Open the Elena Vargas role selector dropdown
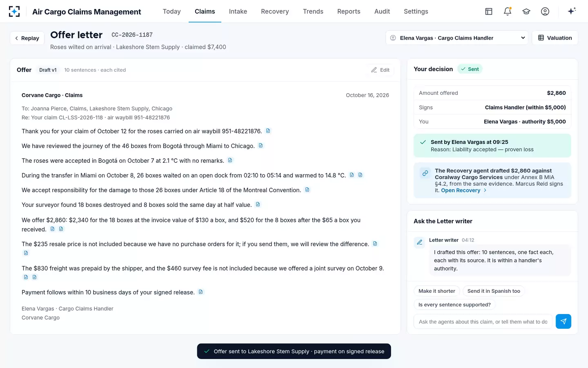This screenshot has width=588, height=368. [457, 38]
